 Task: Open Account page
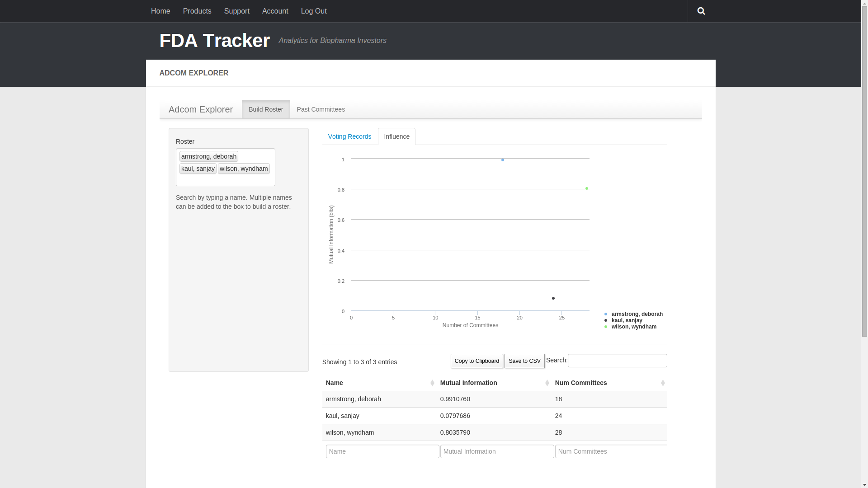pos(275,11)
